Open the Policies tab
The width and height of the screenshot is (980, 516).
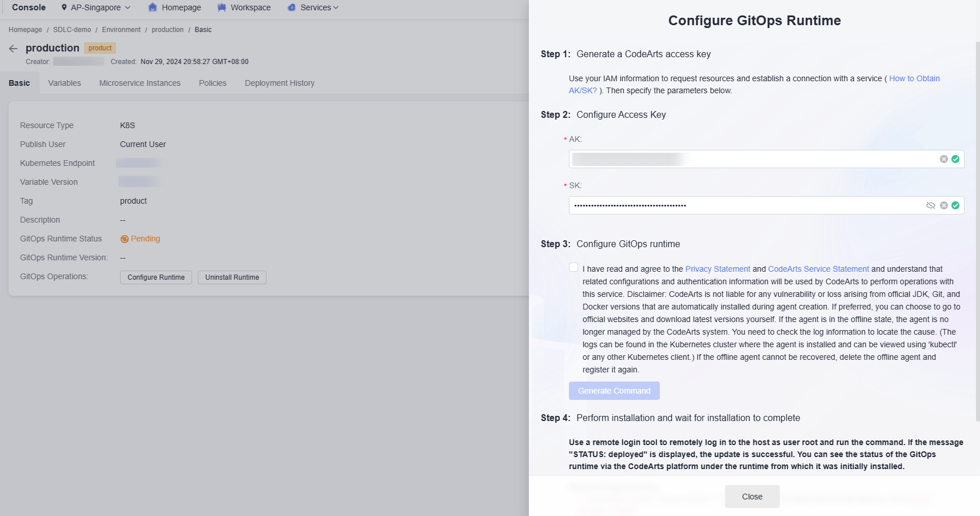pos(213,83)
